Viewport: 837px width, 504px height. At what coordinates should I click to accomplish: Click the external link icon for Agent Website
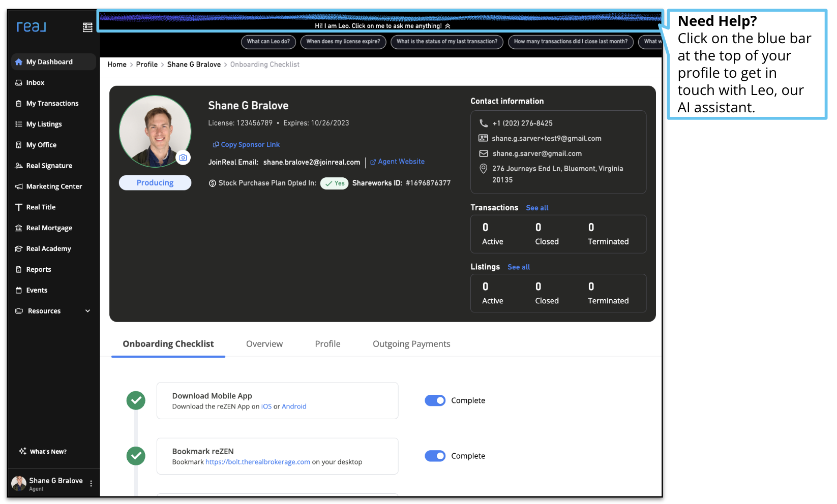click(x=373, y=162)
